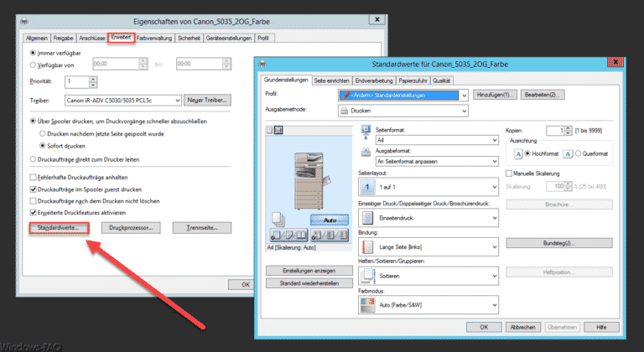Open the Heften/Sortieren/Gruppieren dropdown

[x=428, y=276]
